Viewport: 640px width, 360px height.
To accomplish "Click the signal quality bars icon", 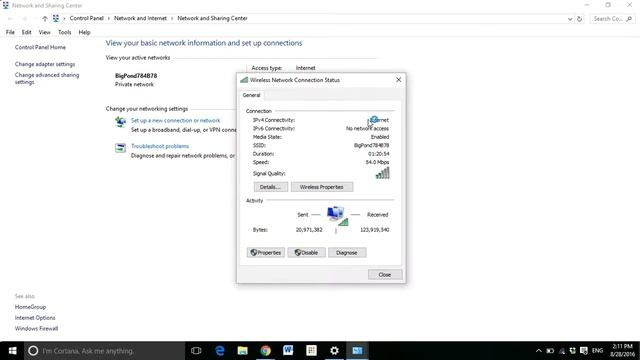I will 382,173.
